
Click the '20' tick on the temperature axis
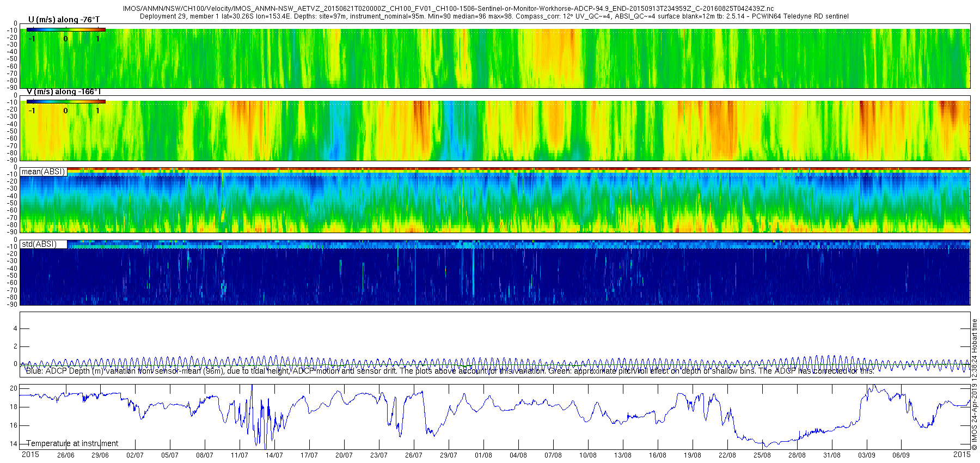tap(14, 388)
